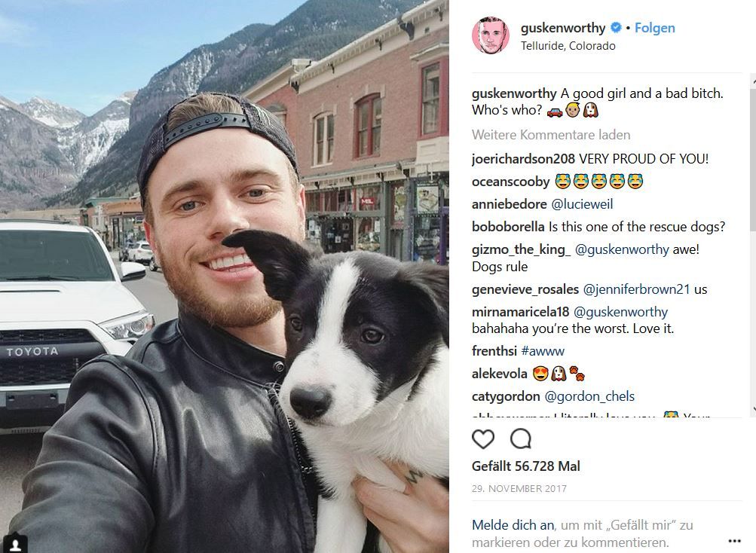This screenshot has width=756, height=553.
Task: Click the tagged people icon on the photo
Action: click(x=15, y=544)
